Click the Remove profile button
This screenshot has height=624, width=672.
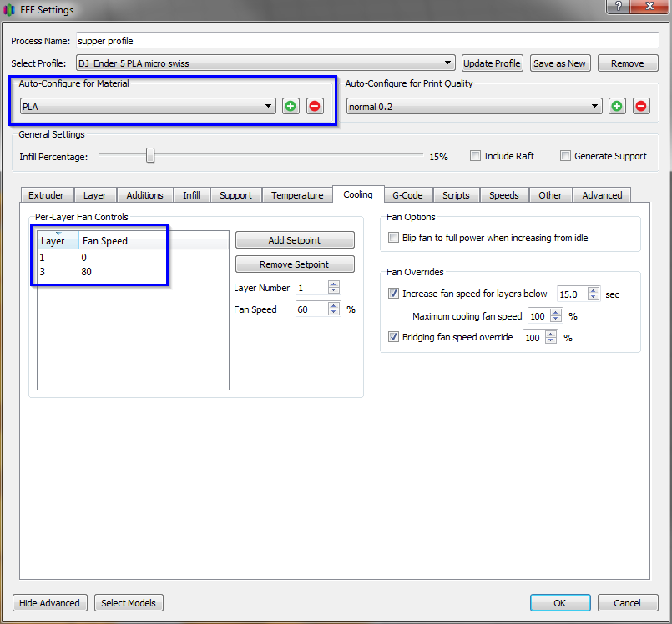[628, 63]
